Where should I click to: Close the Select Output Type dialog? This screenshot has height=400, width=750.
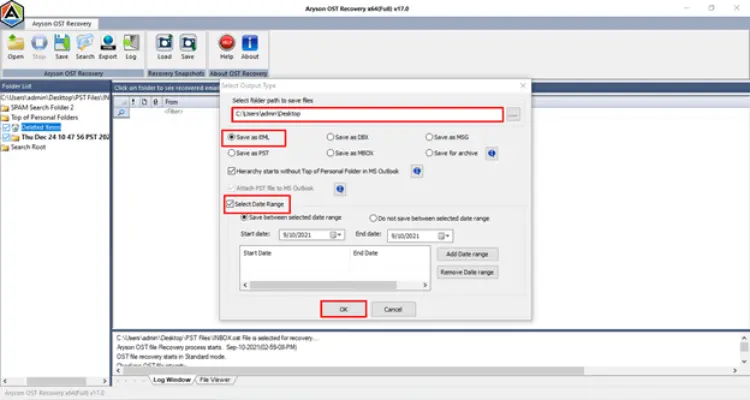pos(523,86)
